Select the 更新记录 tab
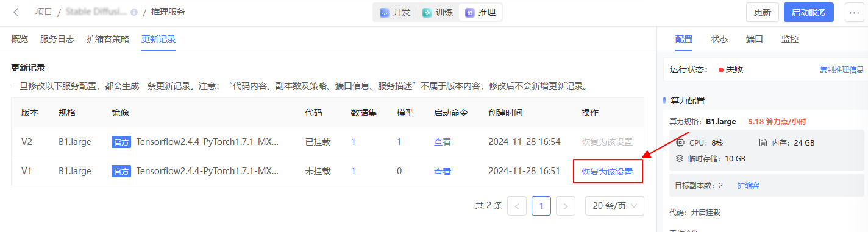This screenshot has height=232, width=868. (x=158, y=39)
